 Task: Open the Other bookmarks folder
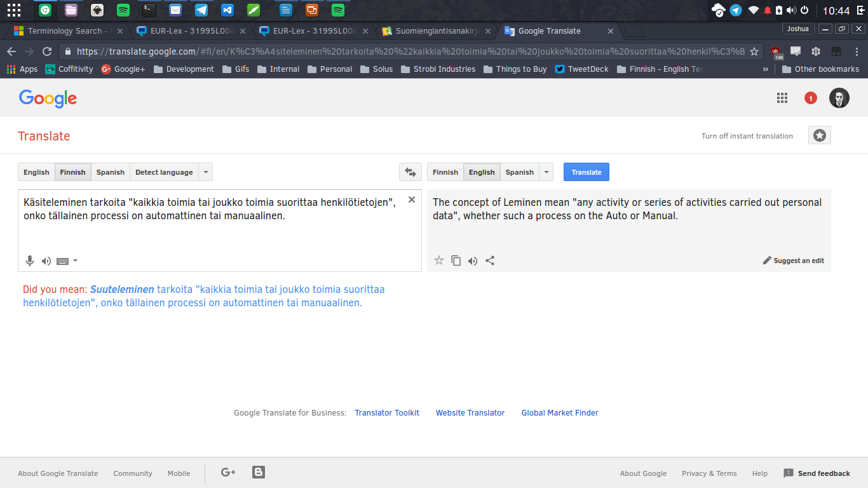[820, 69]
